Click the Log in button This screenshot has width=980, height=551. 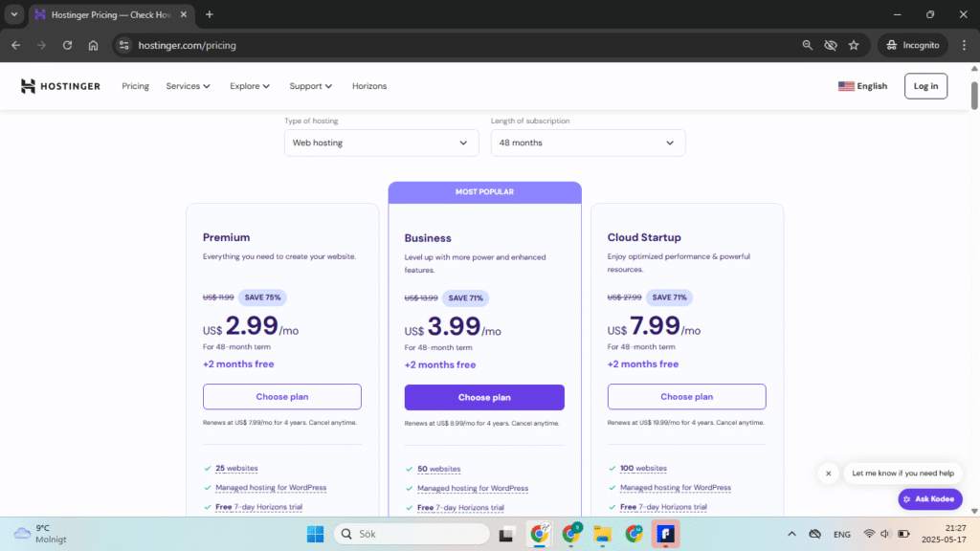pos(925,86)
